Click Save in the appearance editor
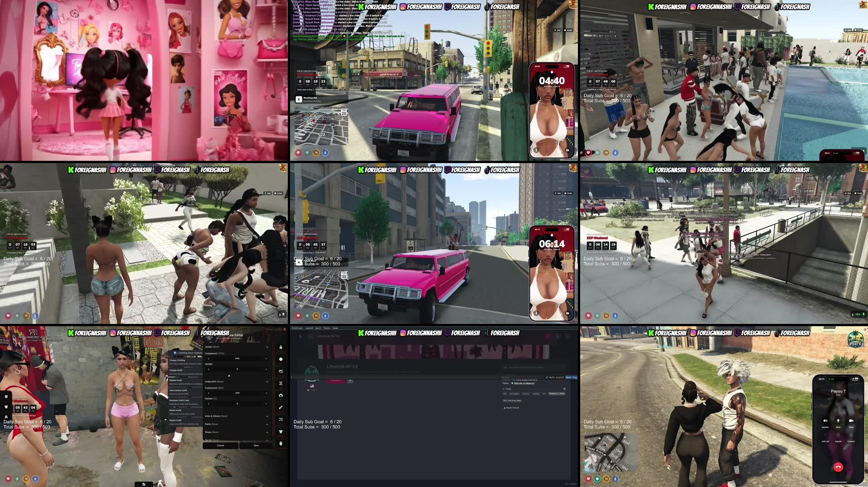 256,445
